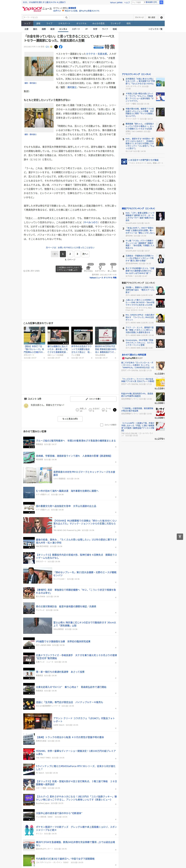Dismiss the 【競泳】本多灯 card
The width and height of the screenshot is (186, 868).
tap(44, 358)
